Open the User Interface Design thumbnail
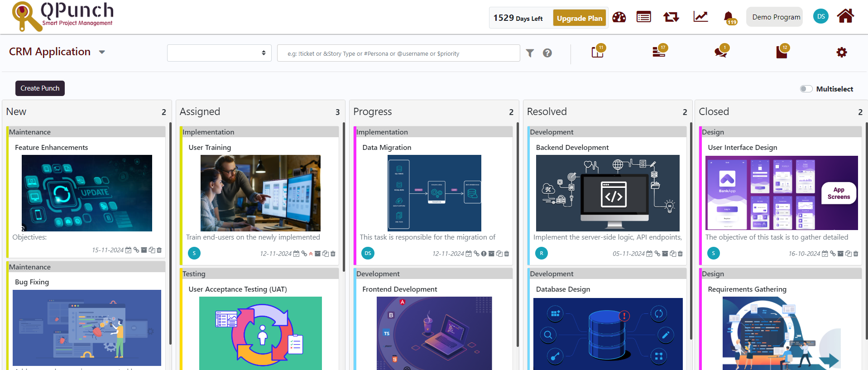 pyautogui.click(x=782, y=193)
